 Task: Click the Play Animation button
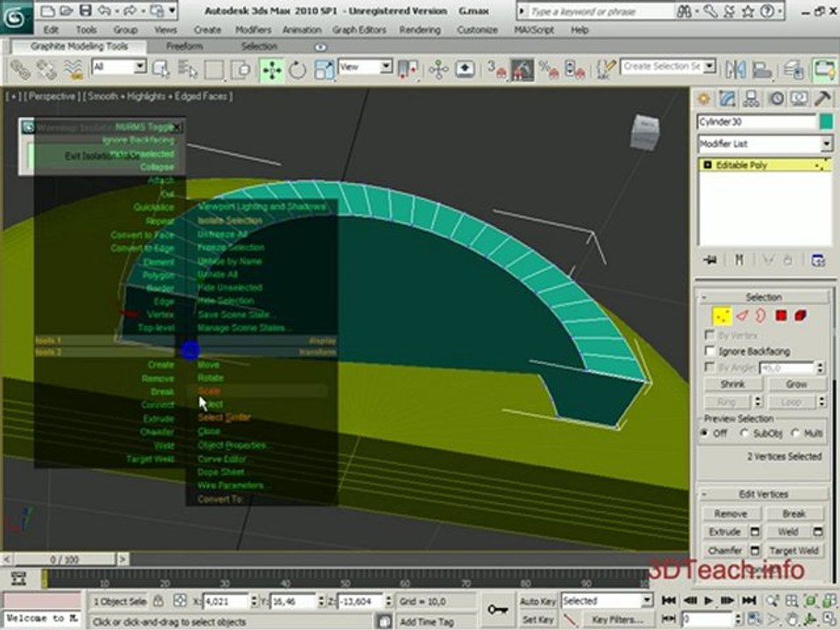[x=708, y=600]
